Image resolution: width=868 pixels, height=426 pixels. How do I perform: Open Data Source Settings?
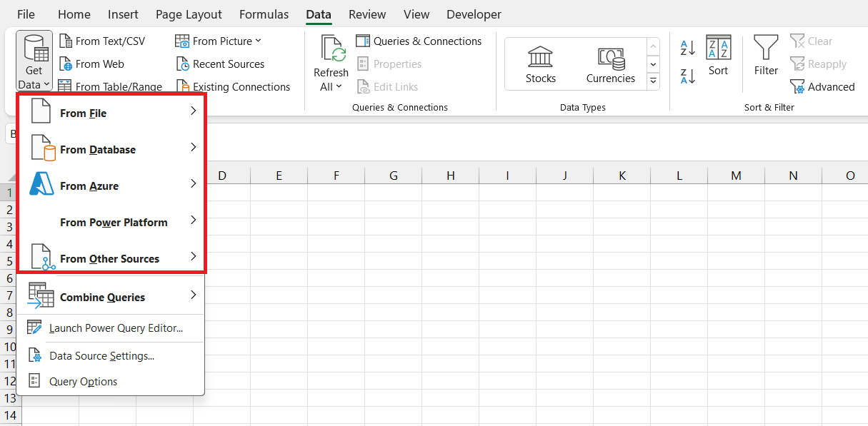point(111,355)
